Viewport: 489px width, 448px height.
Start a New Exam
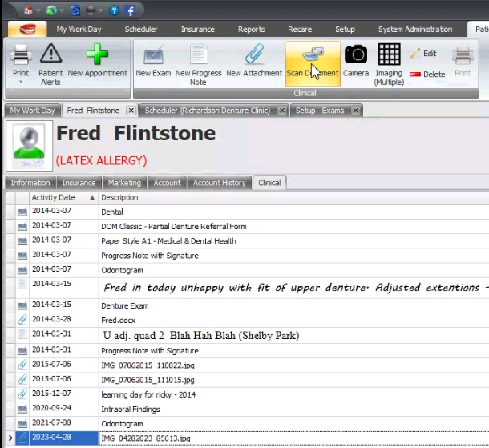click(153, 60)
